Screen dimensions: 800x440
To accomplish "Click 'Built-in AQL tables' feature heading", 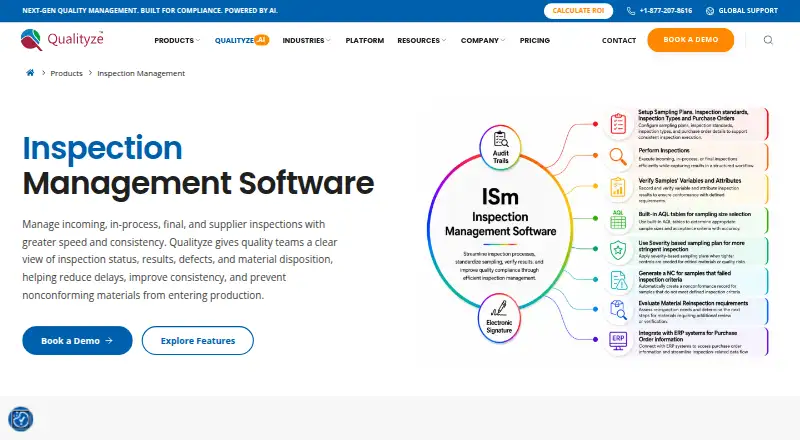I will [x=694, y=214].
